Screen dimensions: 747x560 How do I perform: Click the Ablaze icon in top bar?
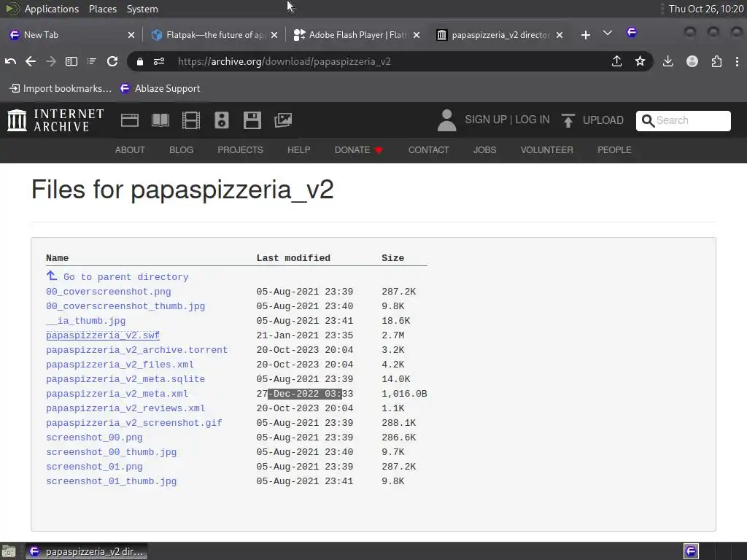tap(632, 32)
